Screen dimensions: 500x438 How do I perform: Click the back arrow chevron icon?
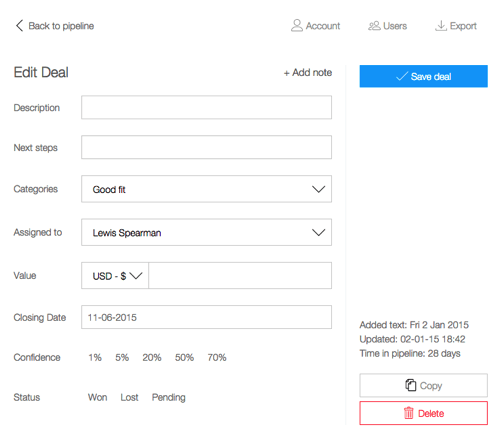pos(19,26)
